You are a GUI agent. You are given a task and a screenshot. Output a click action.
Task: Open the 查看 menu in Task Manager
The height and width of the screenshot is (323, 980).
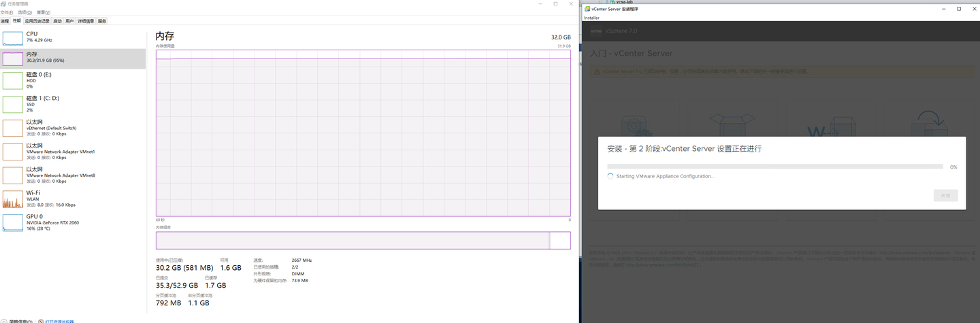pos(43,12)
